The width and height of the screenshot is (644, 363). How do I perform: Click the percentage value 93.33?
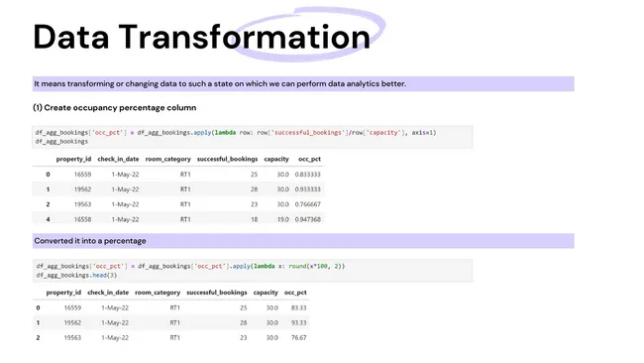pyautogui.click(x=298, y=323)
